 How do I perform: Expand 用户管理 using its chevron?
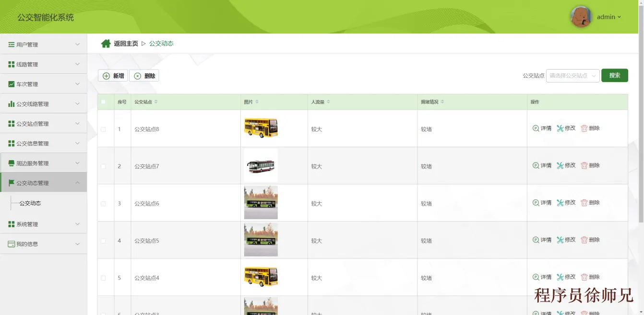tap(77, 45)
